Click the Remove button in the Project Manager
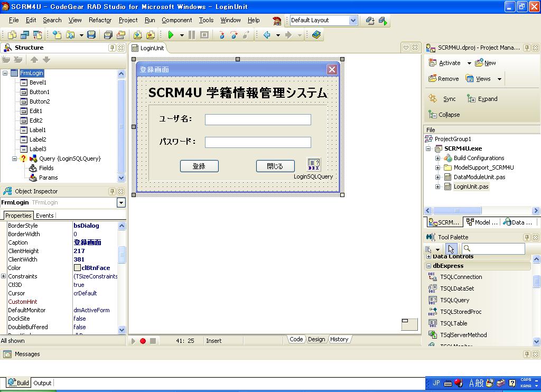This screenshot has width=541, height=392. tap(444, 79)
